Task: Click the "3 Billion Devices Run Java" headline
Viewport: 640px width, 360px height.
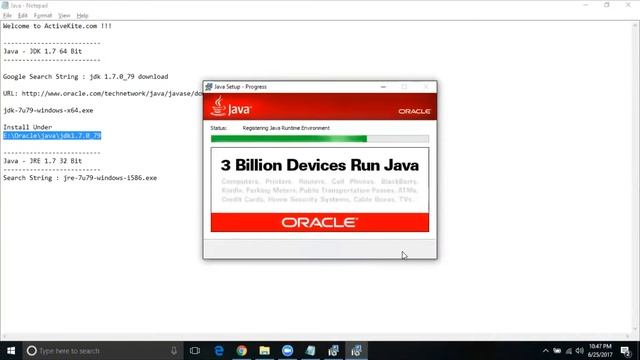Action: pyautogui.click(x=320, y=165)
